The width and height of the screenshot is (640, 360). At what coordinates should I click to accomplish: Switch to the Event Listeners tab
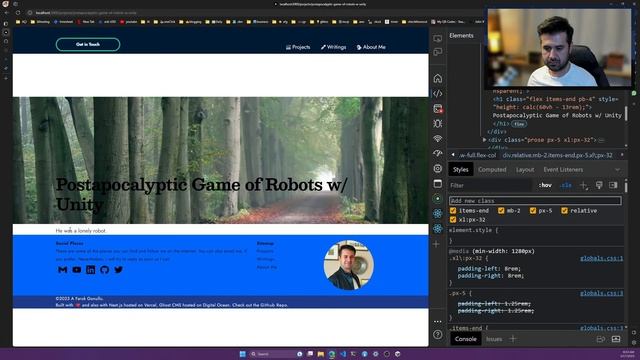[563, 170]
